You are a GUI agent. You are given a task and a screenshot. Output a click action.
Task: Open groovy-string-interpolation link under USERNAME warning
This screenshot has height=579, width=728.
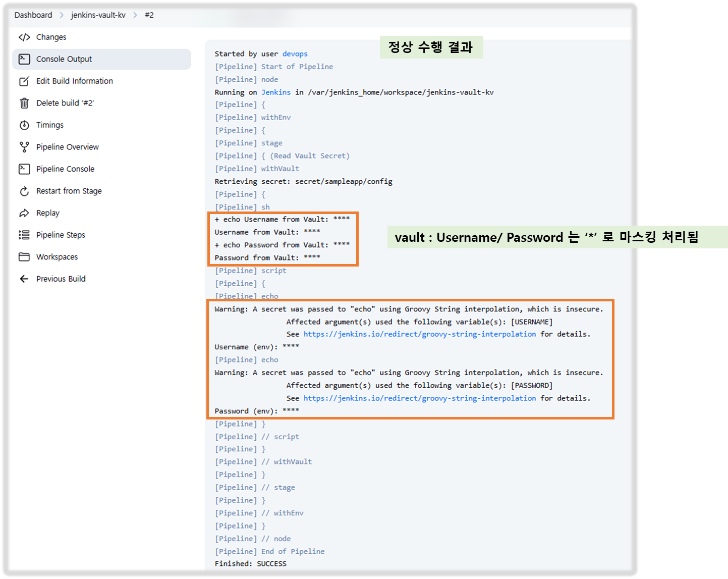(x=420, y=334)
